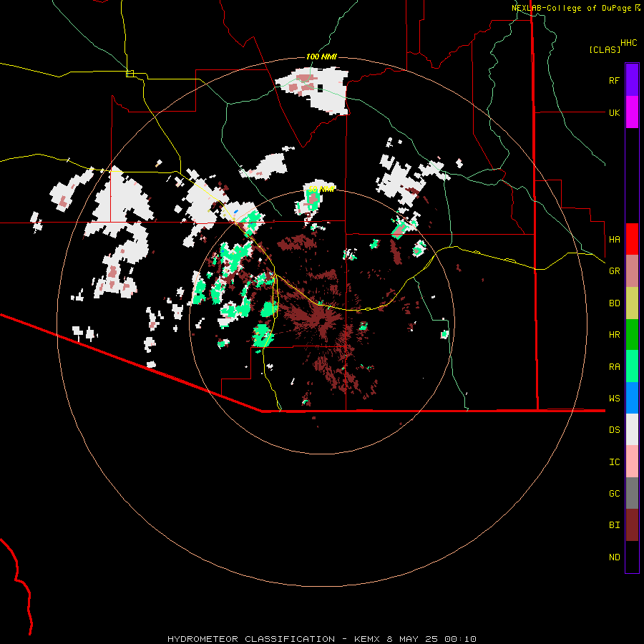Click the BI brown legend swatch

coord(632,525)
